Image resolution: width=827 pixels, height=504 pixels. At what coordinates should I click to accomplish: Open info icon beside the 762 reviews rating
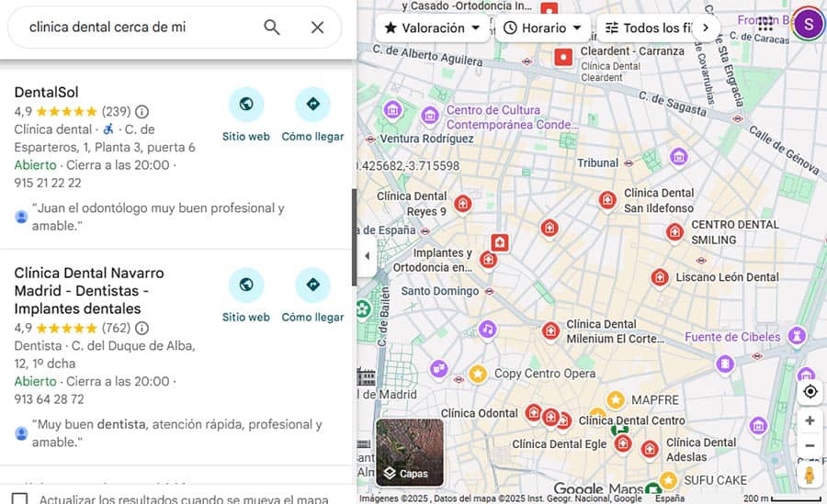(142, 329)
